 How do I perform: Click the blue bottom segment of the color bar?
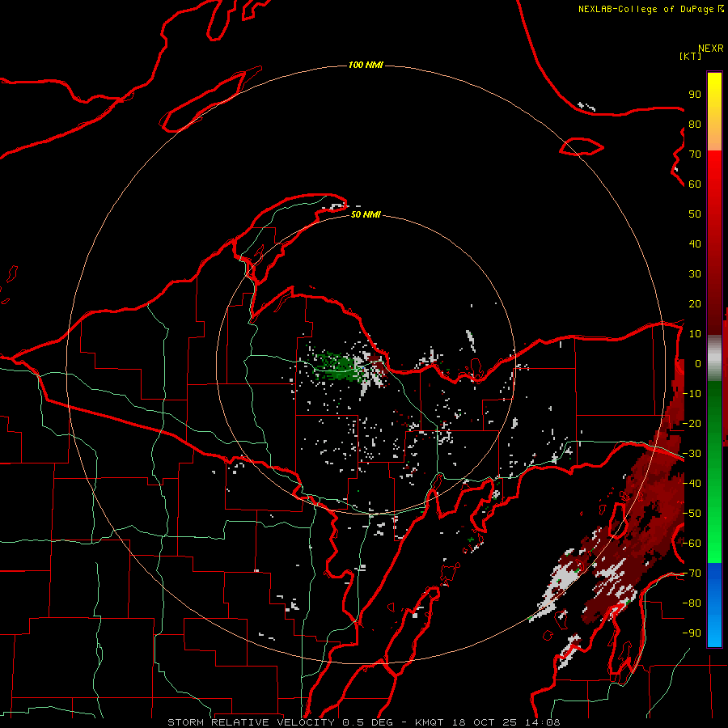pyautogui.click(x=714, y=604)
